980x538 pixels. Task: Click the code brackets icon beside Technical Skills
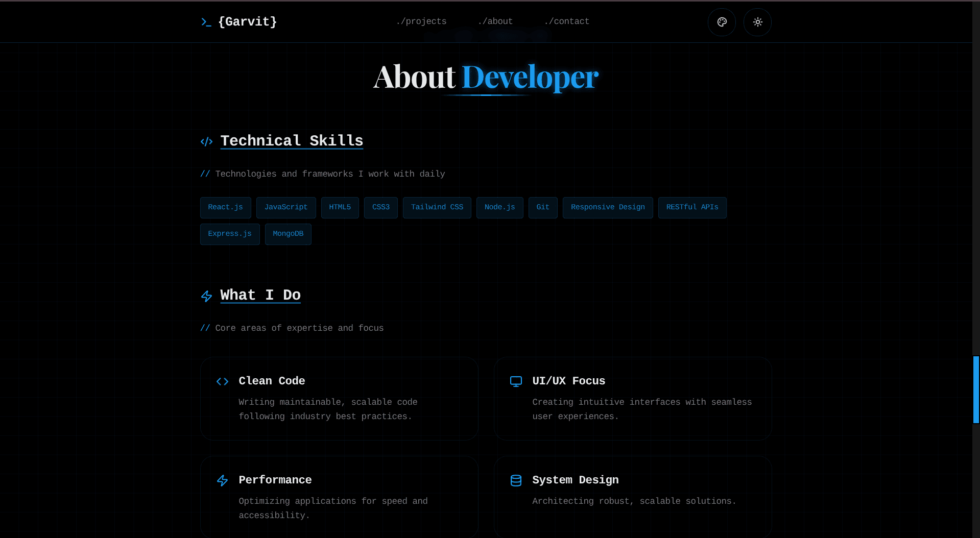206,141
